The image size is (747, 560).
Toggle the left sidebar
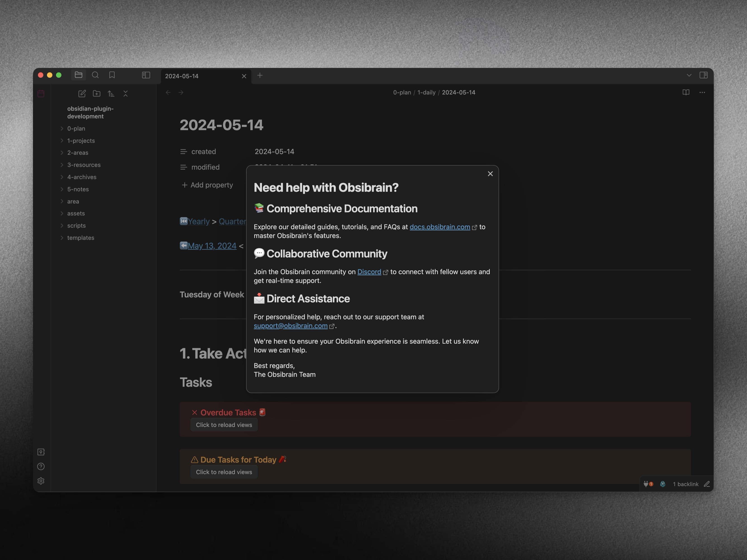pyautogui.click(x=146, y=75)
